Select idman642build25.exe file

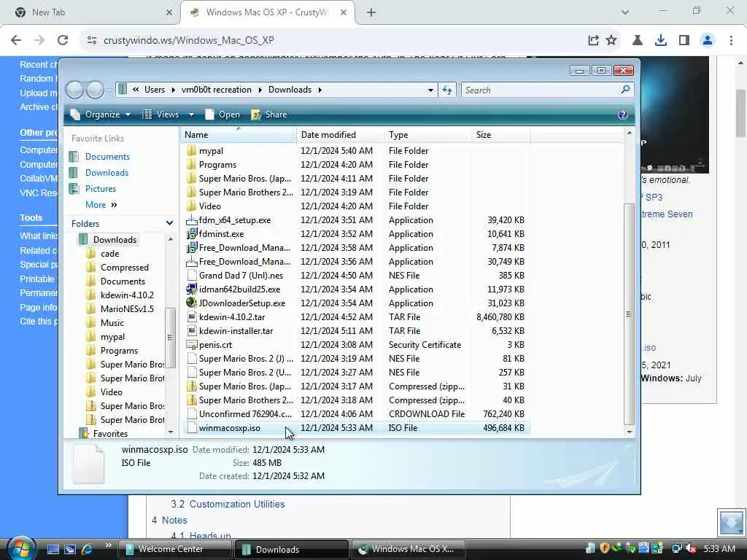coord(239,289)
